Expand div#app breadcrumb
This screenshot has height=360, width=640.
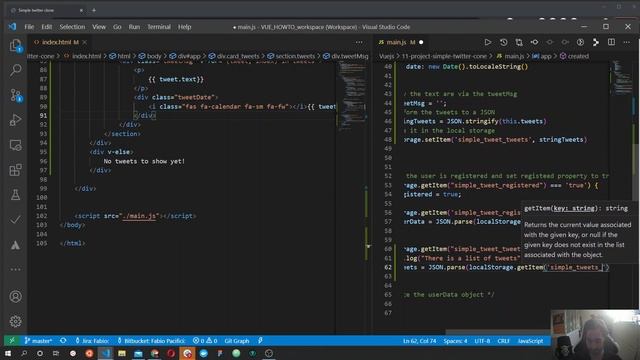[185, 56]
